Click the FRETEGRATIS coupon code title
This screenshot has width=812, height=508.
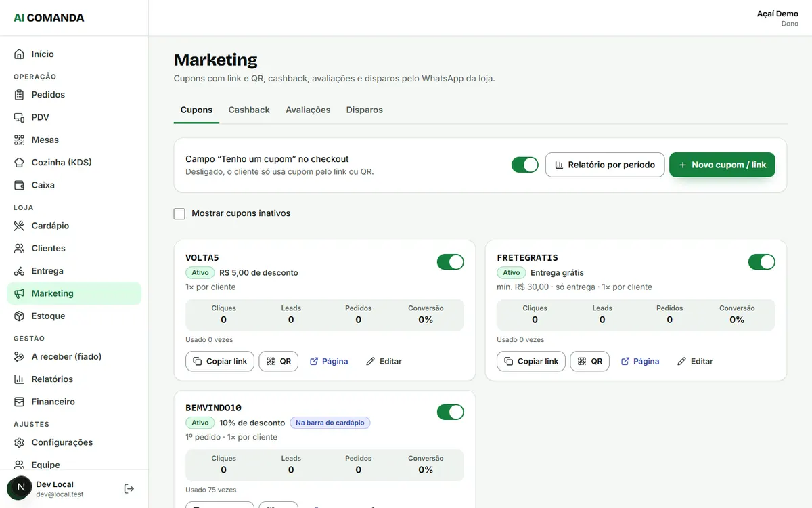527,258
